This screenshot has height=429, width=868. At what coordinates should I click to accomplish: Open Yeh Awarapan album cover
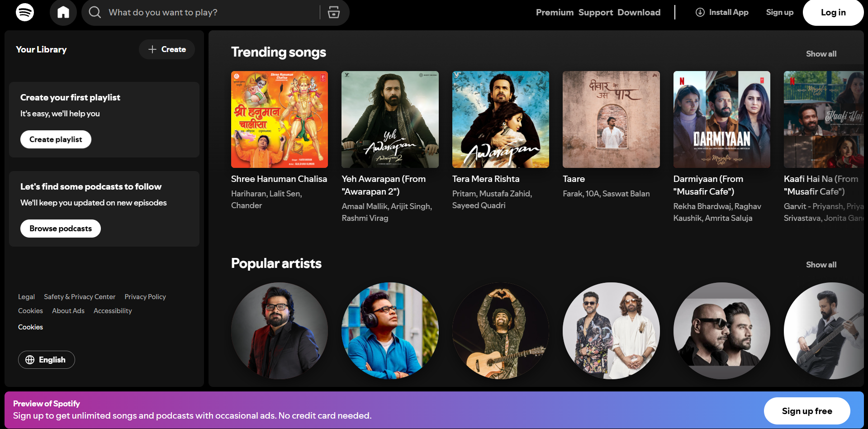pyautogui.click(x=390, y=119)
